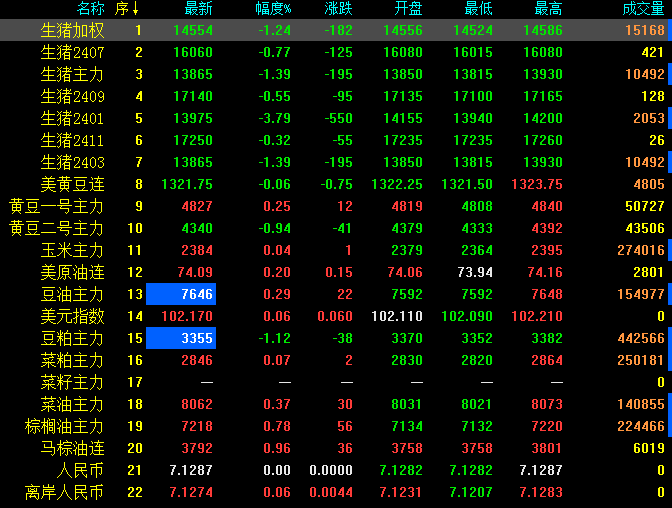Screen dimensions: 672x508
Task: Select the 黄豆二号主力 row name
Action: tap(57, 228)
